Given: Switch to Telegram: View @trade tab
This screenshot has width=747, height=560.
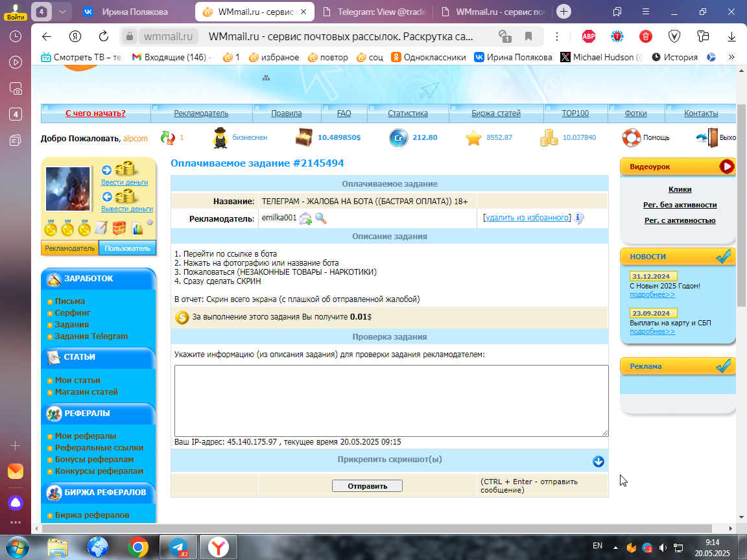Looking at the screenshot, I should [x=374, y=12].
